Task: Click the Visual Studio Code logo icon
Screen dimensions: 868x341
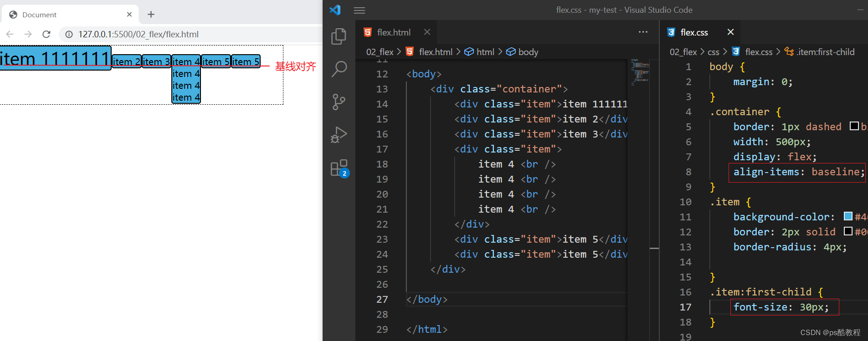Action: pyautogui.click(x=335, y=10)
